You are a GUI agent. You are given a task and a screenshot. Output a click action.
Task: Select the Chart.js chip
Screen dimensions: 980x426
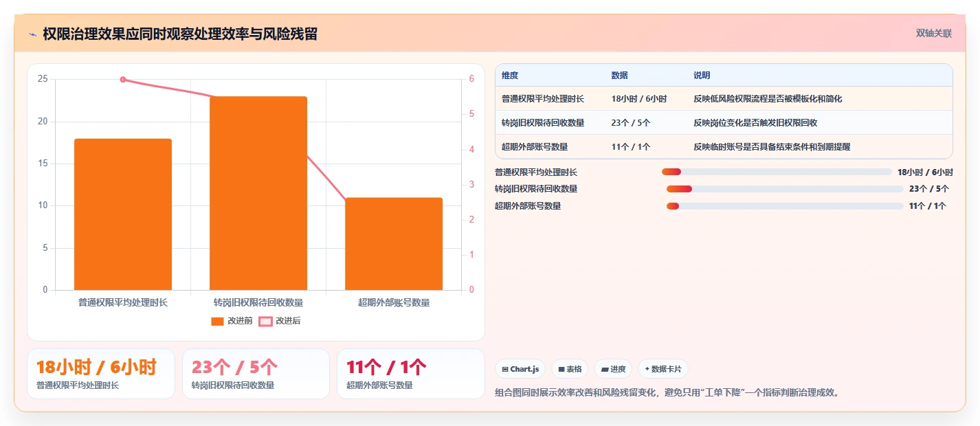pyautogui.click(x=520, y=369)
